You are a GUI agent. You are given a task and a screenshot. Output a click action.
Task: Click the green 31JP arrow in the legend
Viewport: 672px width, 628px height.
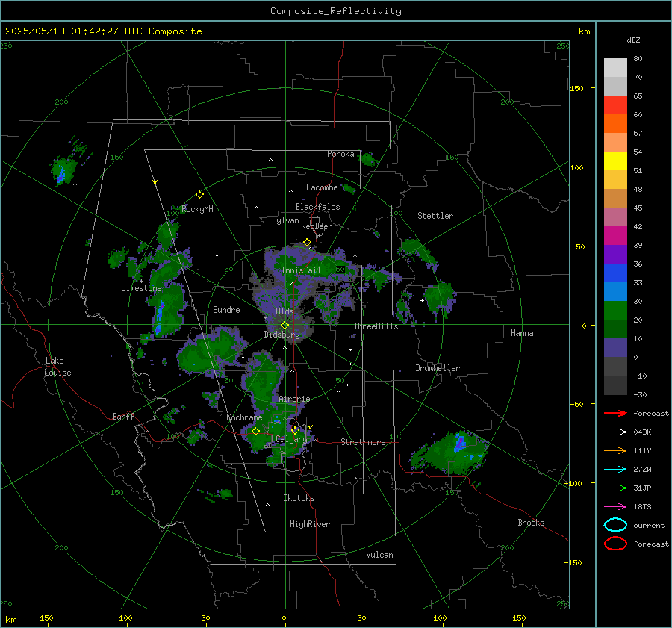tap(615, 488)
